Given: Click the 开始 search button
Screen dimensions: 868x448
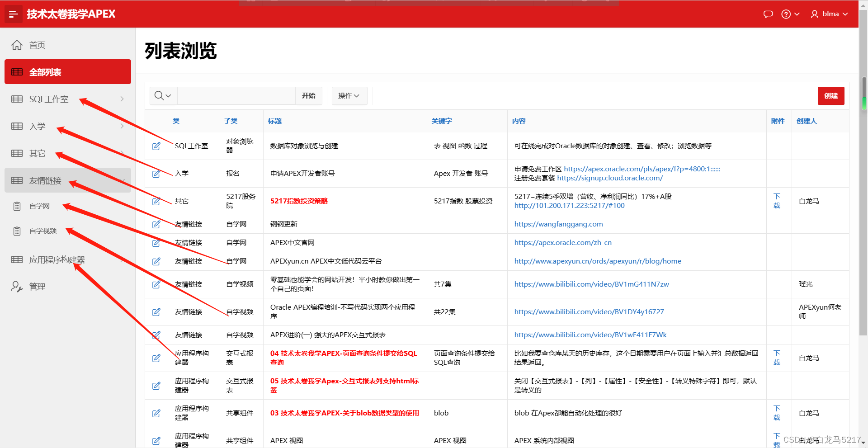Looking at the screenshot, I should point(309,96).
